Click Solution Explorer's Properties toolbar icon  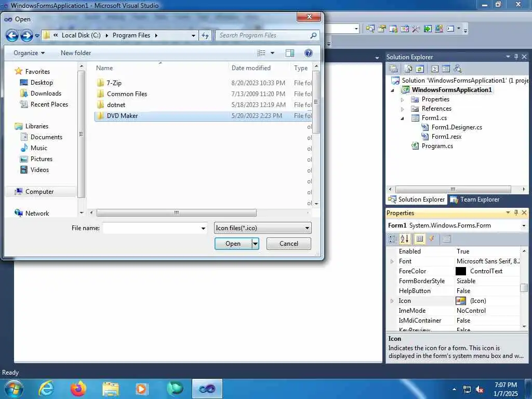click(394, 69)
